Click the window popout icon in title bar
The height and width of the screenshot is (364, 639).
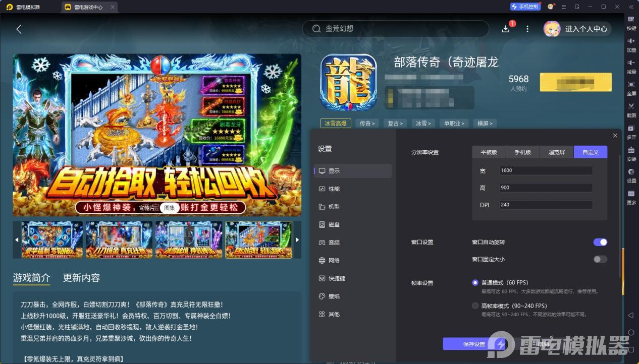(x=577, y=7)
